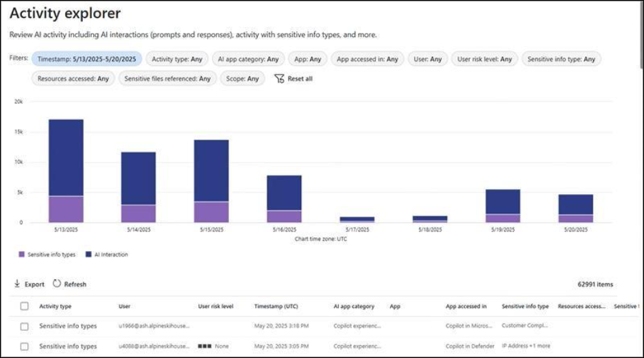Toggle the select-all checkbox in table header

(x=25, y=307)
